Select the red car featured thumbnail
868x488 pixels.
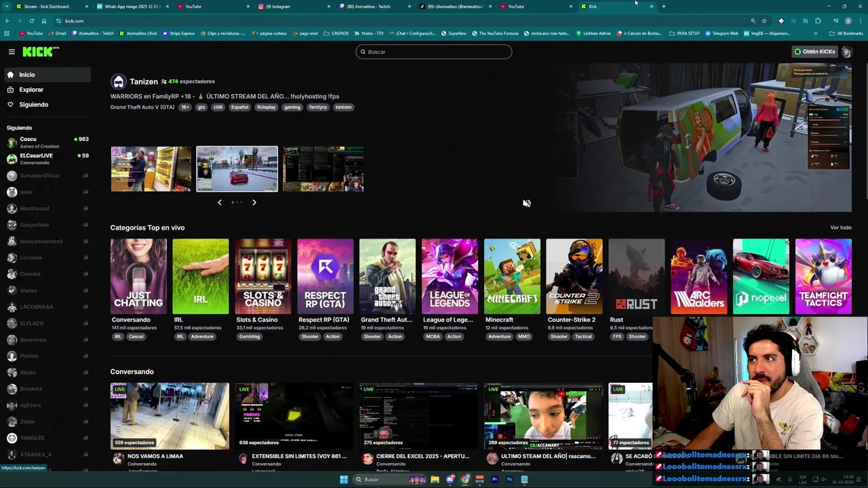click(x=237, y=169)
